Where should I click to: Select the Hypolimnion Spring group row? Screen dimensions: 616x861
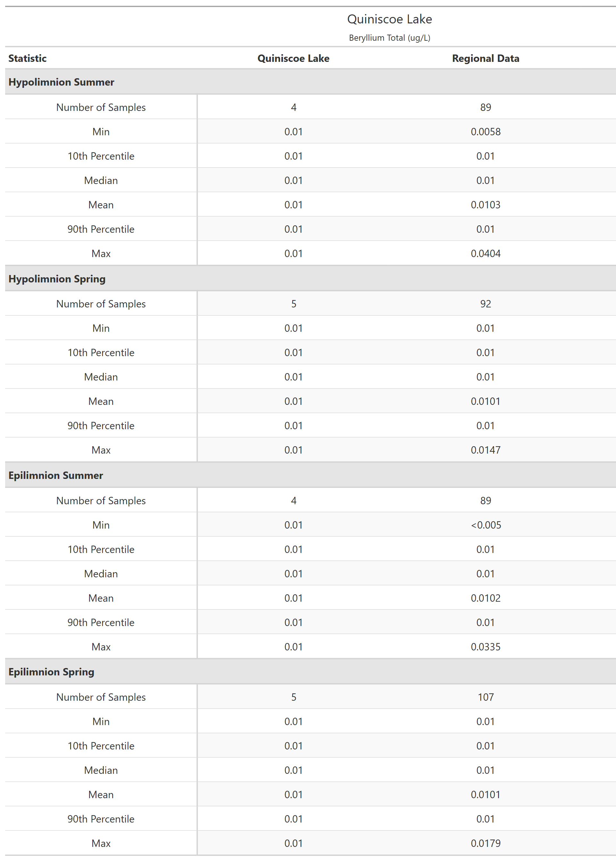click(57, 279)
